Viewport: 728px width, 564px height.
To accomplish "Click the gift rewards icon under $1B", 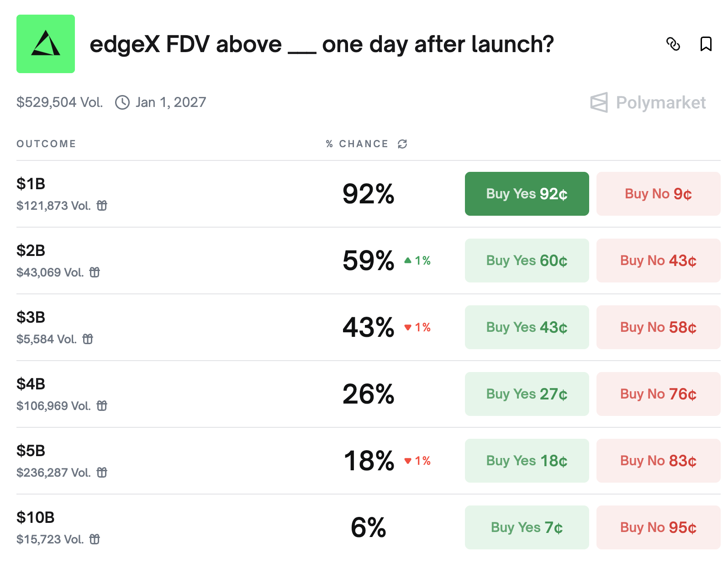I will pyautogui.click(x=102, y=206).
